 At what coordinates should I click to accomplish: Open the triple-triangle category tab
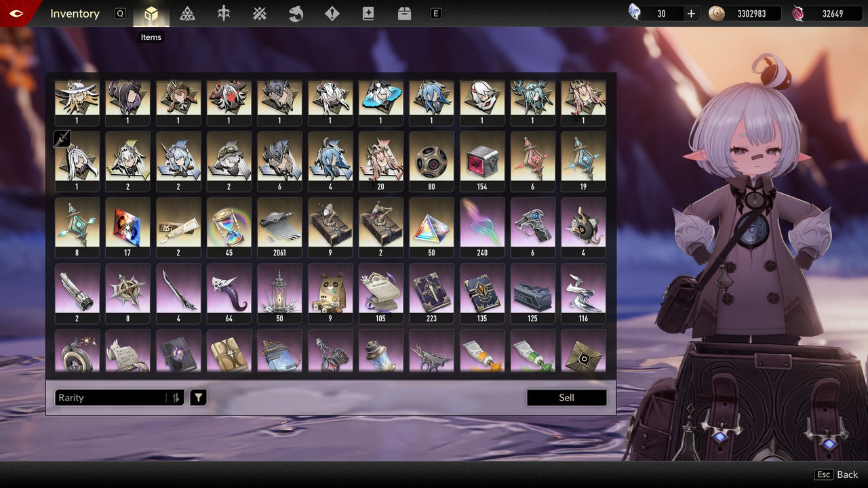point(187,14)
